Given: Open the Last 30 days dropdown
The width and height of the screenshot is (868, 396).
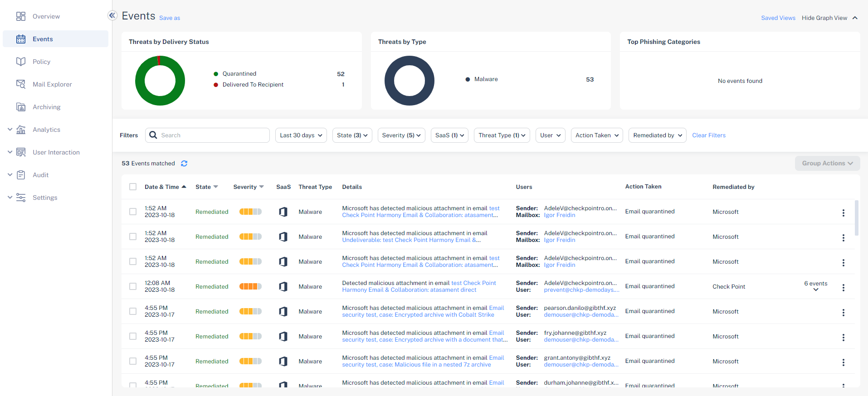Looking at the screenshot, I should [x=301, y=135].
